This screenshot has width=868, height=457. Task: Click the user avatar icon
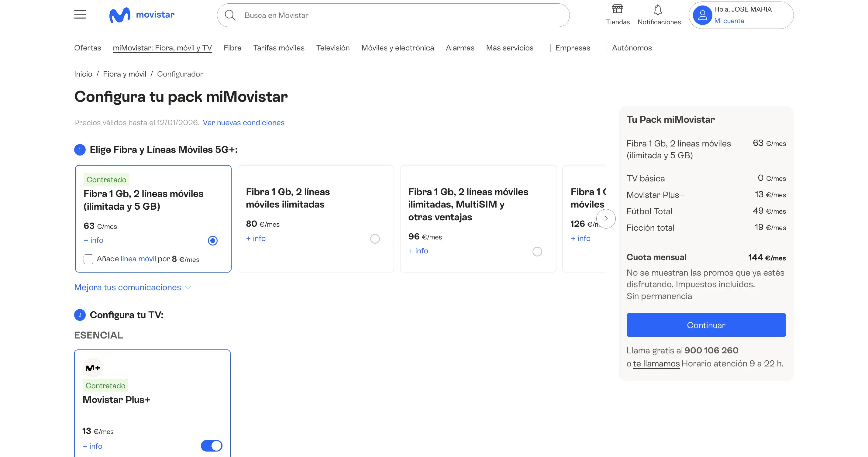702,15
